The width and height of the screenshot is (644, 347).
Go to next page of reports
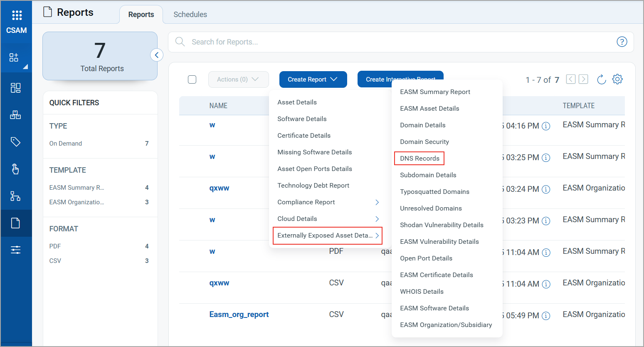(583, 79)
